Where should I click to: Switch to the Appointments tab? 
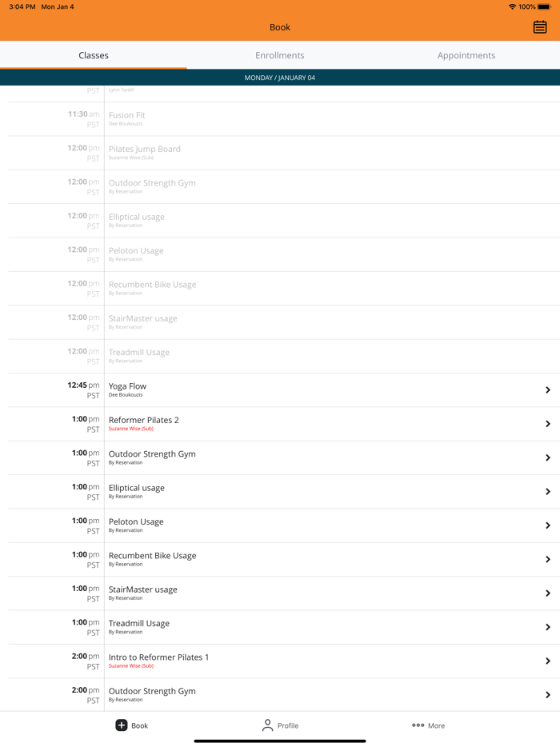click(x=466, y=55)
